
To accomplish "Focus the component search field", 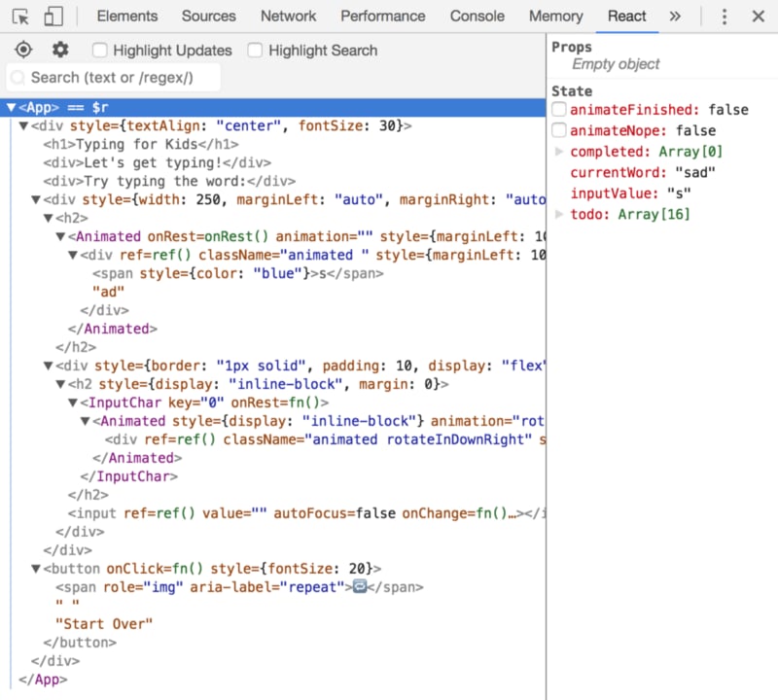I will (114, 78).
